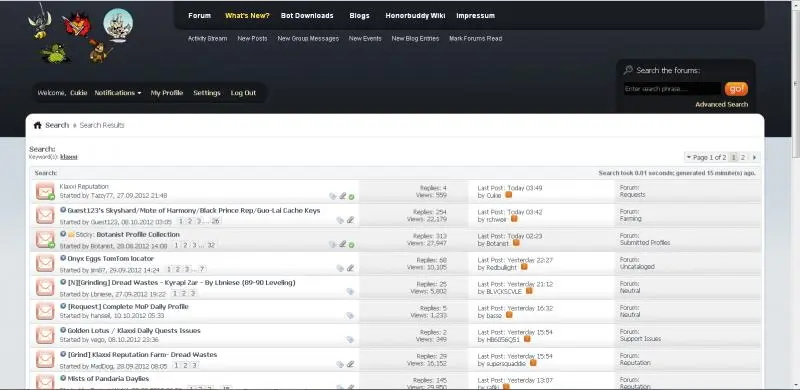Click the browser vertical scrollbar
Image resolution: width=800 pixels, height=390 pixels.
point(795,194)
